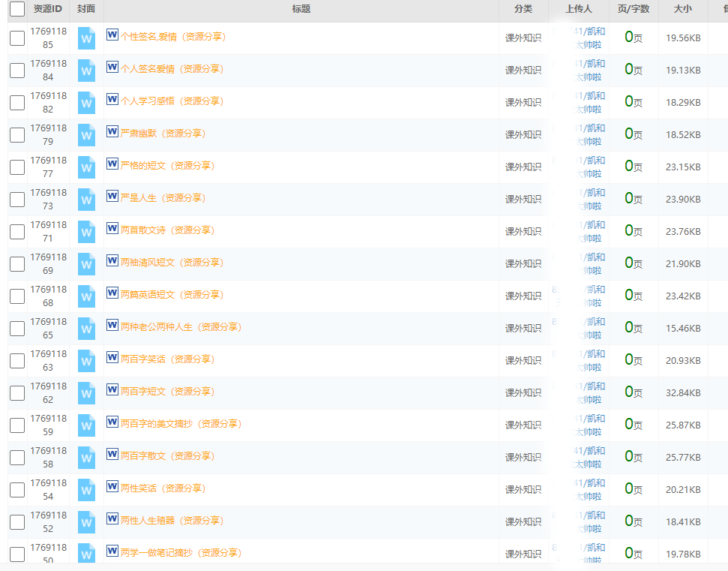Open the 严肃幽默(资源分享) link
This screenshot has height=571, width=728.
[x=163, y=134]
